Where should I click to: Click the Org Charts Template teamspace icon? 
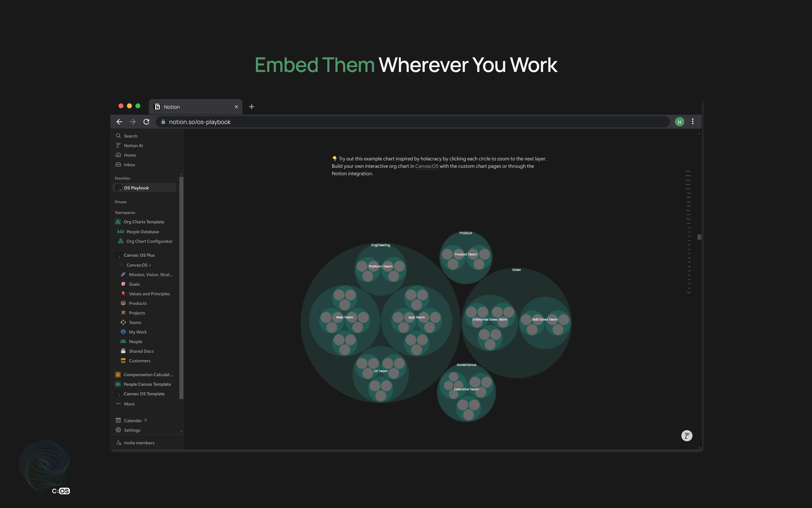pyautogui.click(x=118, y=222)
